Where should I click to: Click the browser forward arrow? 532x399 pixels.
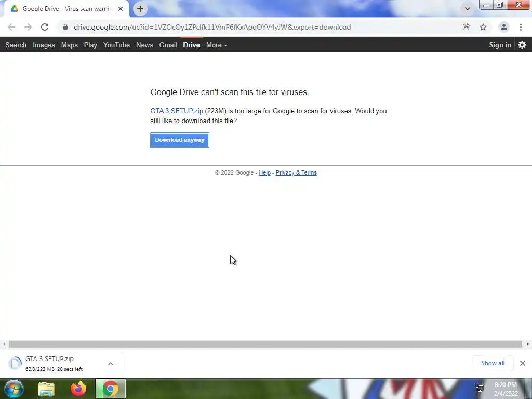click(28, 27)
